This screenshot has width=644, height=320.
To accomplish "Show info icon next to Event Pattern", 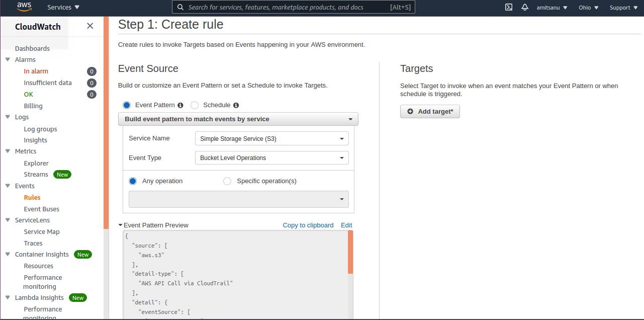I will tap(180, 105).
